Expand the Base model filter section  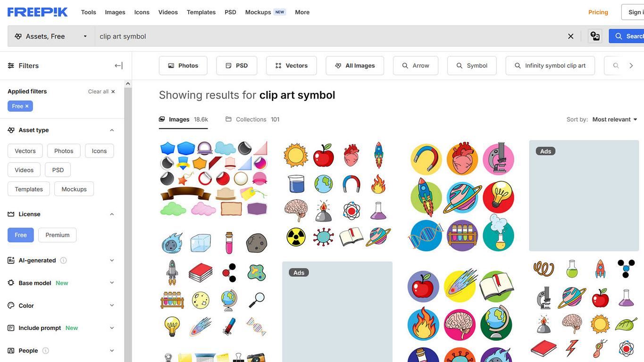click(x=61, y=283)
